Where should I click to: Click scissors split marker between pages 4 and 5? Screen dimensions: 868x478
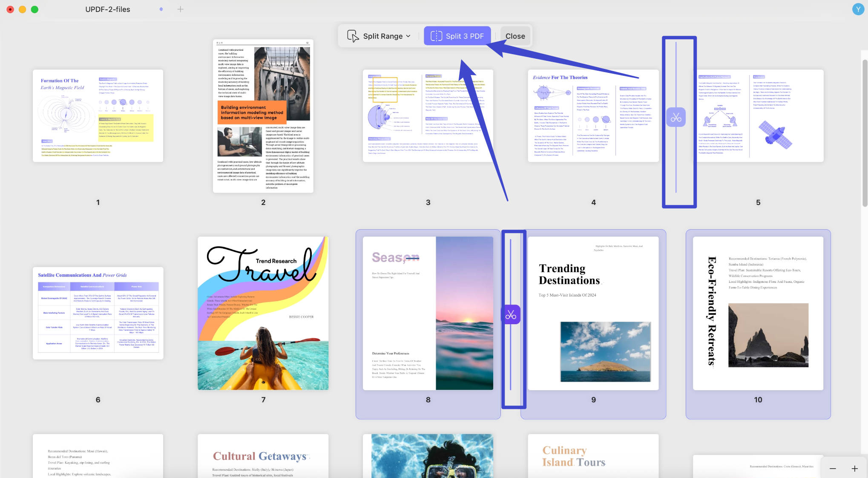[x=676, y=117]
